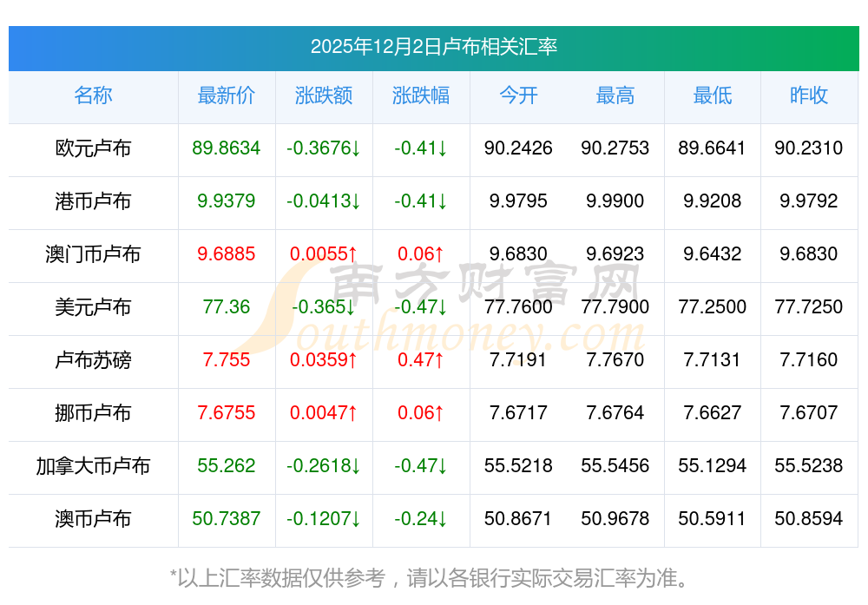Click percent change 0.47↑ for 卢布苏磅
Image resolution: width=868 pixels, height=605 pixels.
(421, 360)
